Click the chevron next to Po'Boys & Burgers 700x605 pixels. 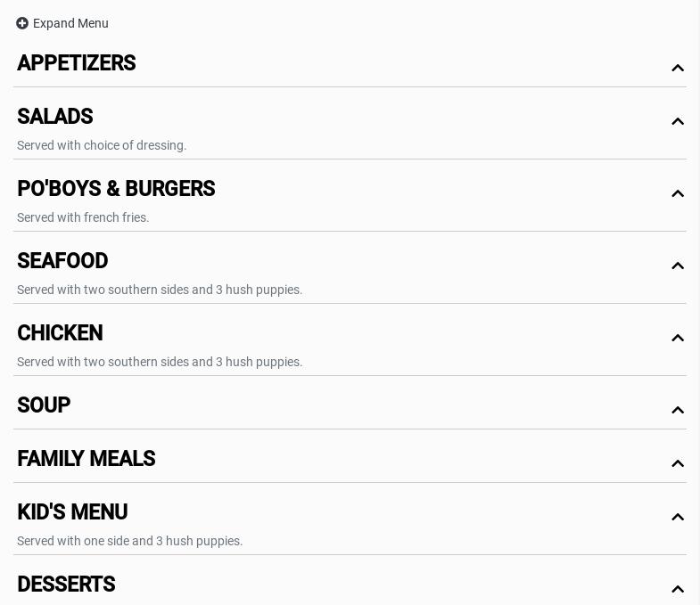[x=678, y=193]
